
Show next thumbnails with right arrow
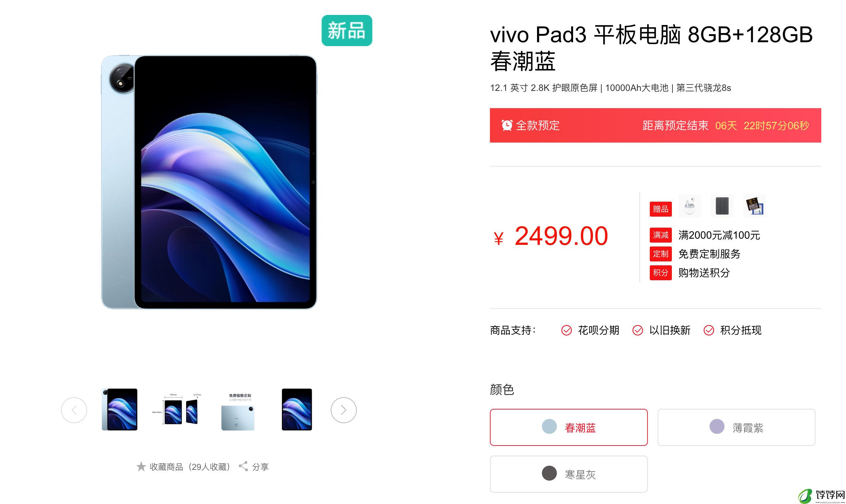pyautogui.click(x=343, y=410)
